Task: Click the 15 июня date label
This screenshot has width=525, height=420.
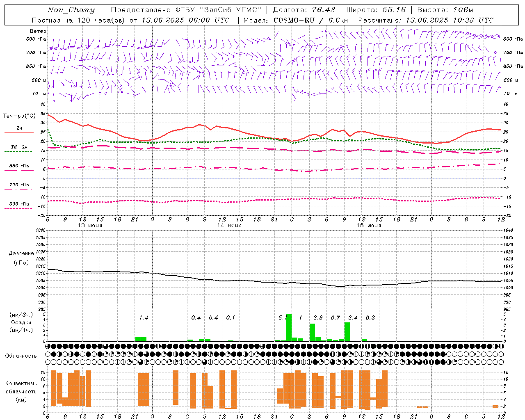Action: click(x=369, y=226)
